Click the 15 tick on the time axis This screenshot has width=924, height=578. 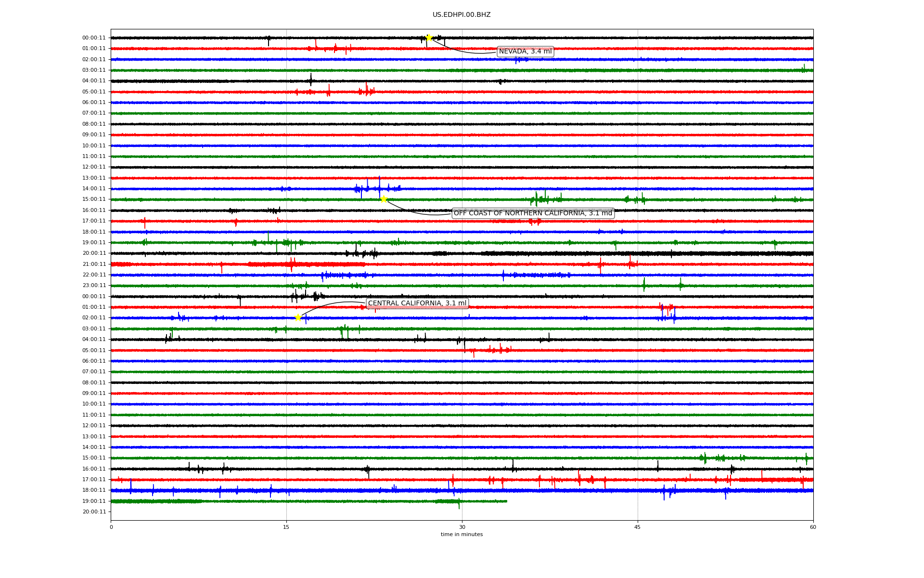point(286,527)
